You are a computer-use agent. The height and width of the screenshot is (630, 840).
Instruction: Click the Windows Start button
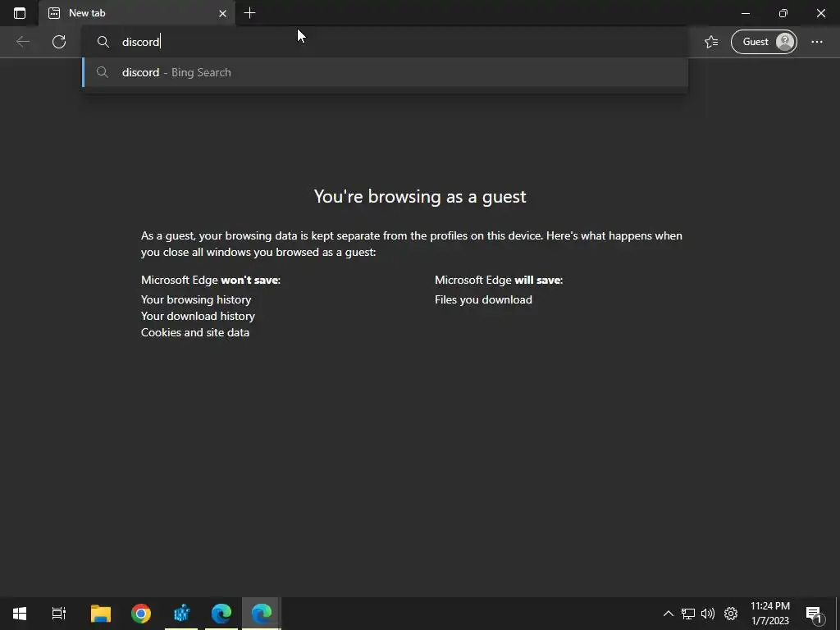point(20,614)
